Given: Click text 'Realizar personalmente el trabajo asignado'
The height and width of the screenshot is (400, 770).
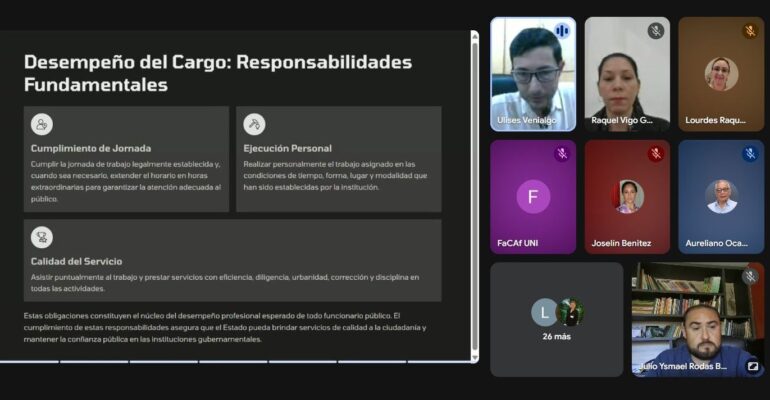Looking at the screenshot, I should [x=335, y=176].
